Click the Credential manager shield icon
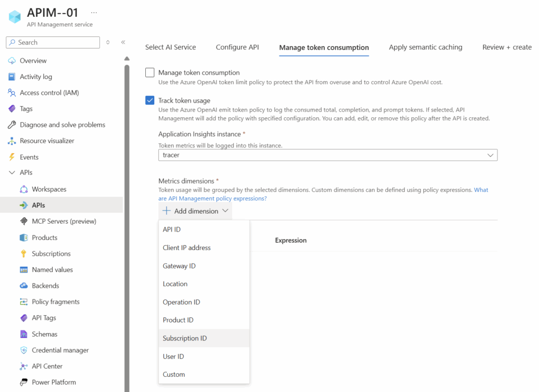This screenshot has height=392, width=539. pos(24,350)
